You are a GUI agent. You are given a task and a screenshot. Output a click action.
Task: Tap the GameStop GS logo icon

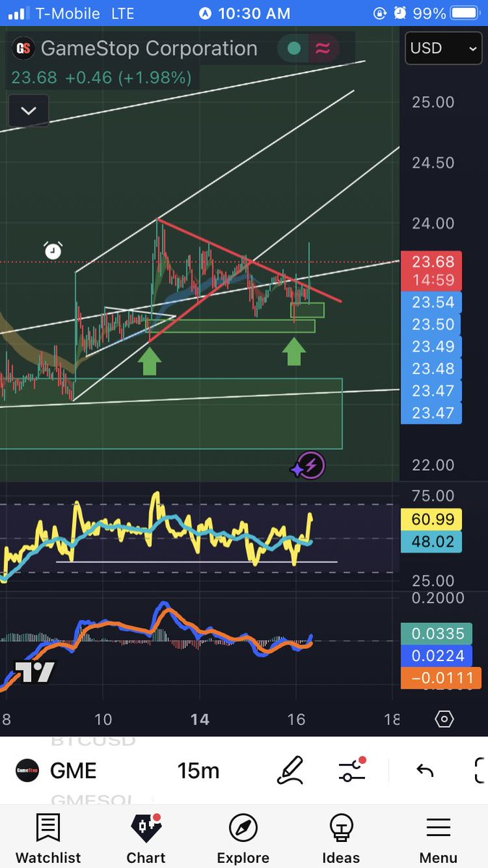pos(23,49)
